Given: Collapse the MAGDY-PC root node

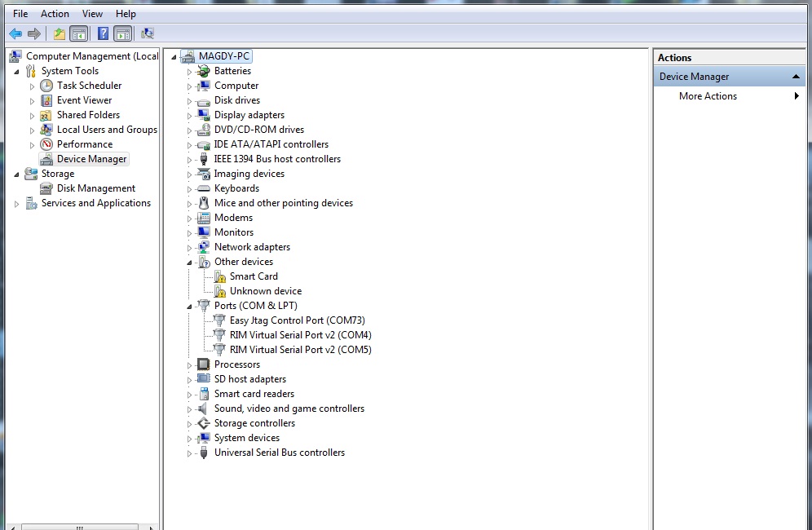Looking at the screenshot, I should (x=174, y=57).
